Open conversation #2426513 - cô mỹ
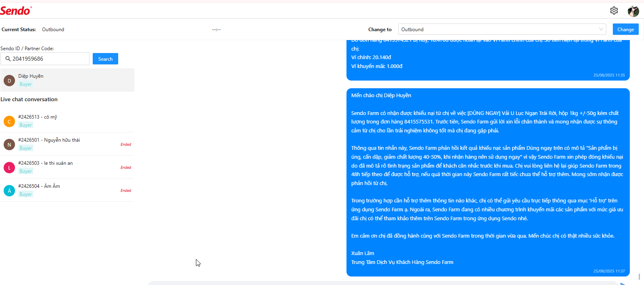 pyautogui.click(x=67, y=121)
